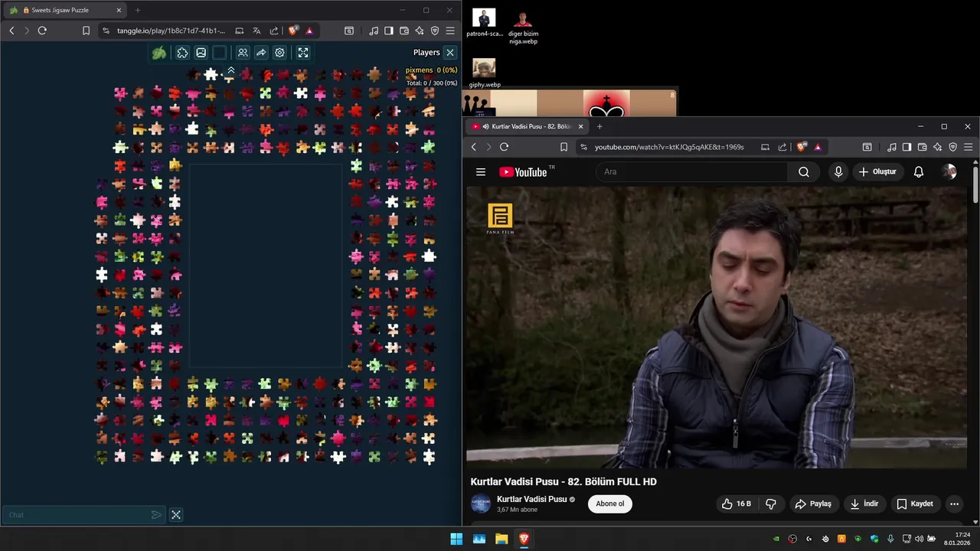Open the Kurtlar Vadisi Pusu channel link
The height and width of the screenshot is (551, 980).
[531, 499]
